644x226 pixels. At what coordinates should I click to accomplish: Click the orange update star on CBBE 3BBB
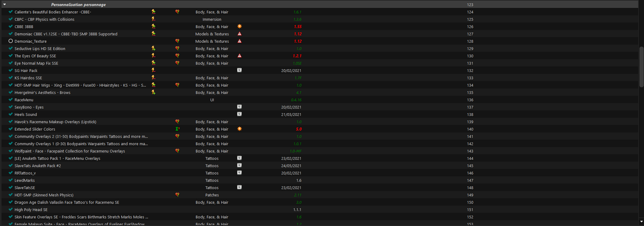[239, 26]
